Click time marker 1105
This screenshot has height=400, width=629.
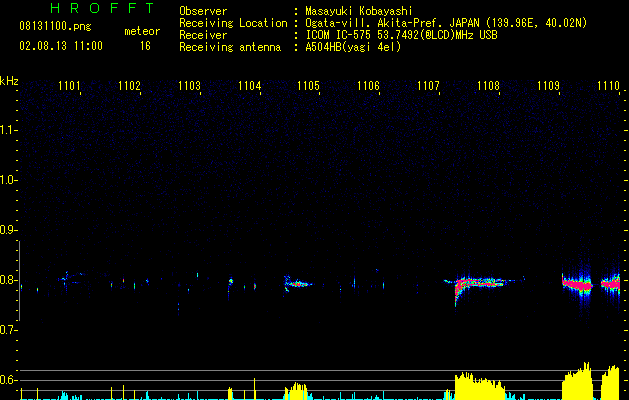pos(308,85)
